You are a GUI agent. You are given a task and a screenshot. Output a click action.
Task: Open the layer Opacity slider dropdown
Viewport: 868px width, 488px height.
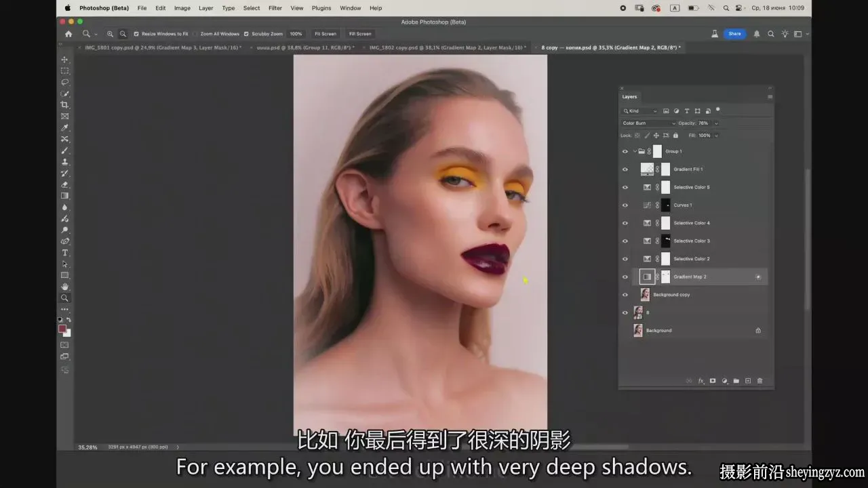point(716,123)
